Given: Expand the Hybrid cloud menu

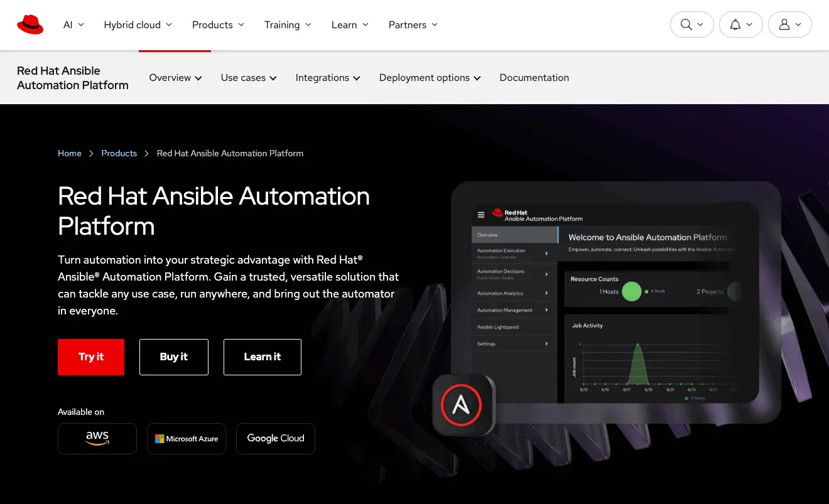Looking at the screenshot, I should click(138, 24).
